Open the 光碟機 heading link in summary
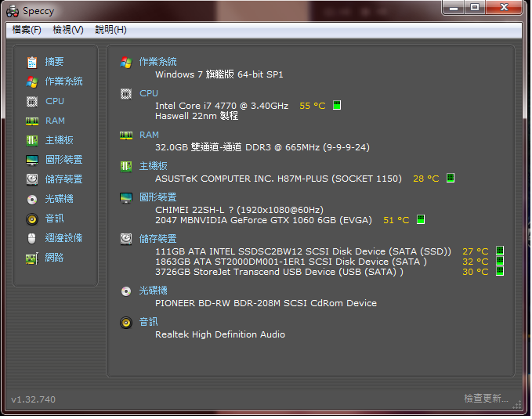 pos(153,291)
